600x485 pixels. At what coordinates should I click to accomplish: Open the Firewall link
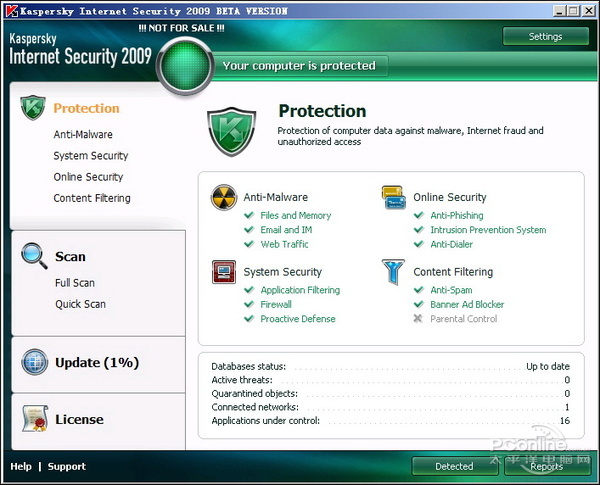[x=276, y=304]
